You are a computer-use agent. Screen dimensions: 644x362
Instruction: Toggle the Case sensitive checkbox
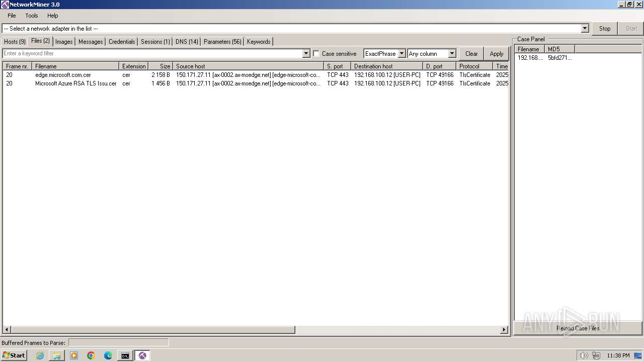[316, 53]
